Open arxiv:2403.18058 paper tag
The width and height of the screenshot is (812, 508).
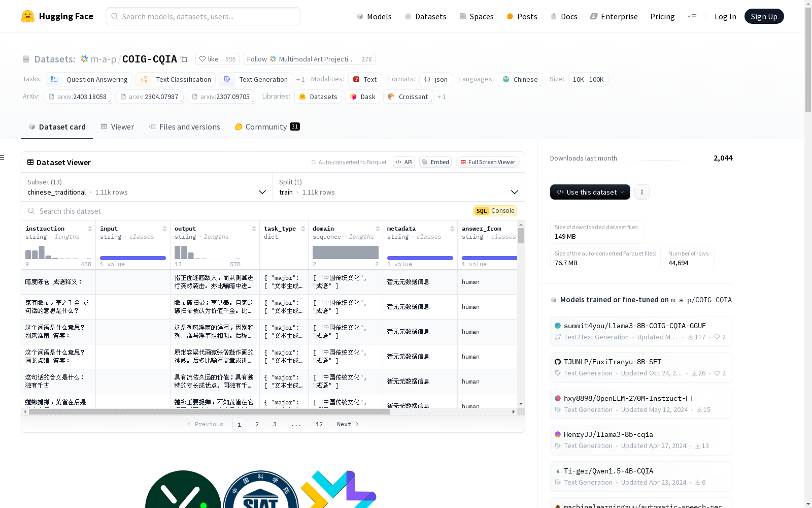click(78, 97)
